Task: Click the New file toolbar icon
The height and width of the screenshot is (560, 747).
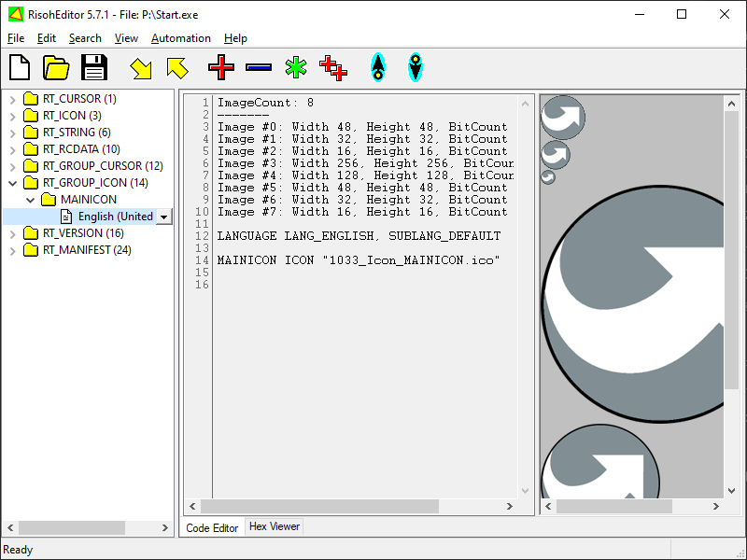Action: coord(20,67)
